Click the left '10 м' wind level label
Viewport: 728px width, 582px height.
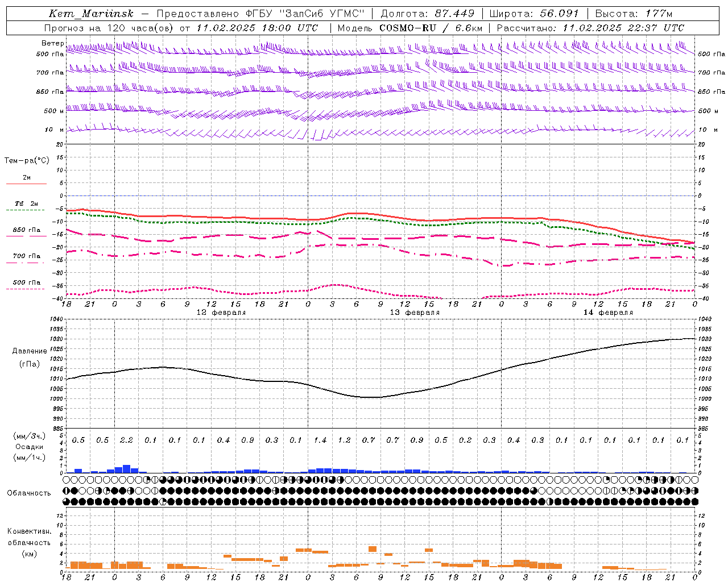(x=54, y=130)
